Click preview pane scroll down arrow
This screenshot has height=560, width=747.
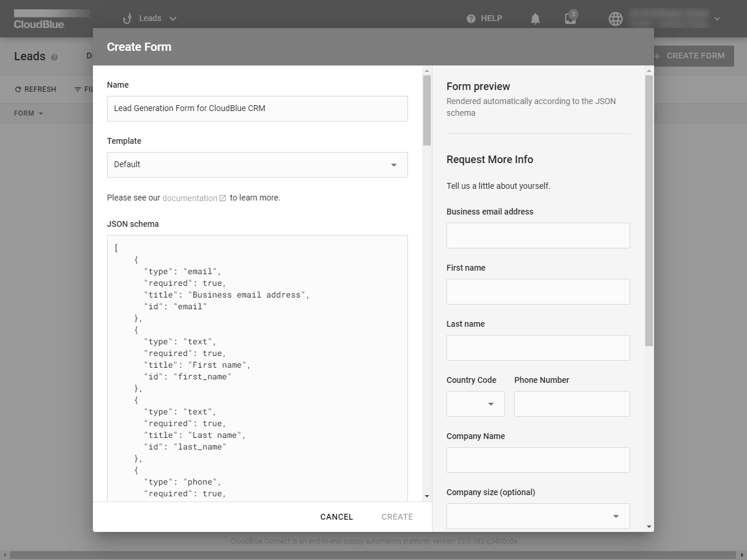pos(649,527)
